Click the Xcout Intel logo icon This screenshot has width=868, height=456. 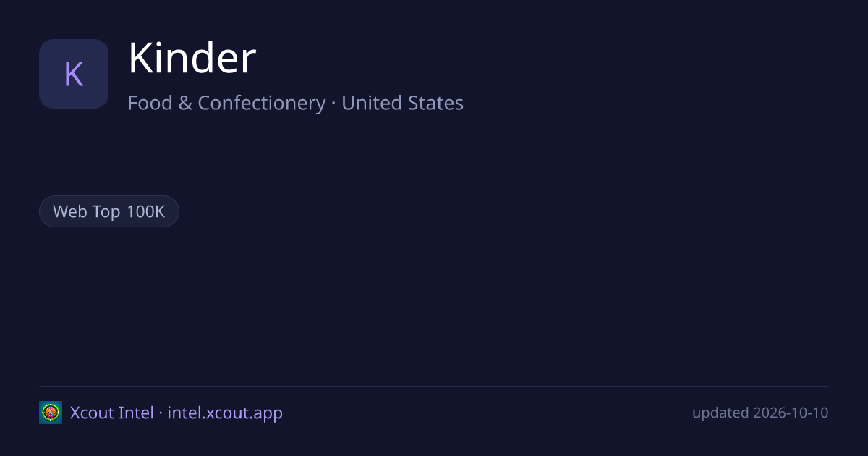(x=51, y=413)
